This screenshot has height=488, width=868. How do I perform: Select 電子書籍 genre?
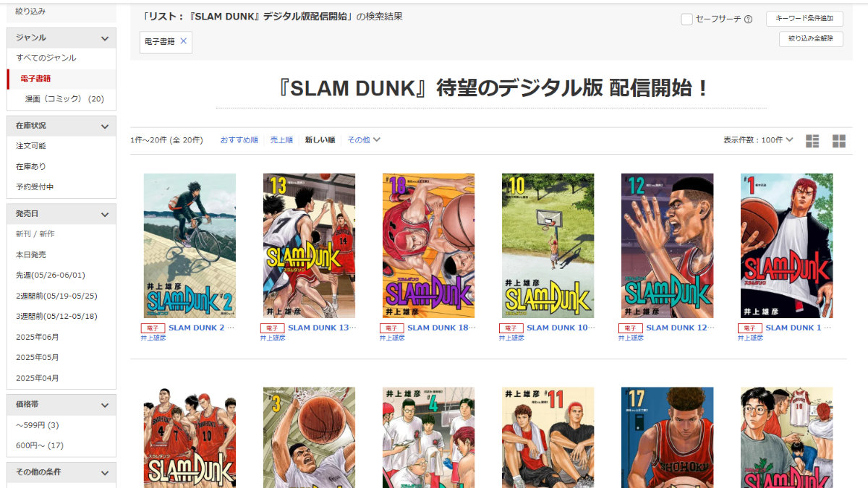tap(35, 79)
